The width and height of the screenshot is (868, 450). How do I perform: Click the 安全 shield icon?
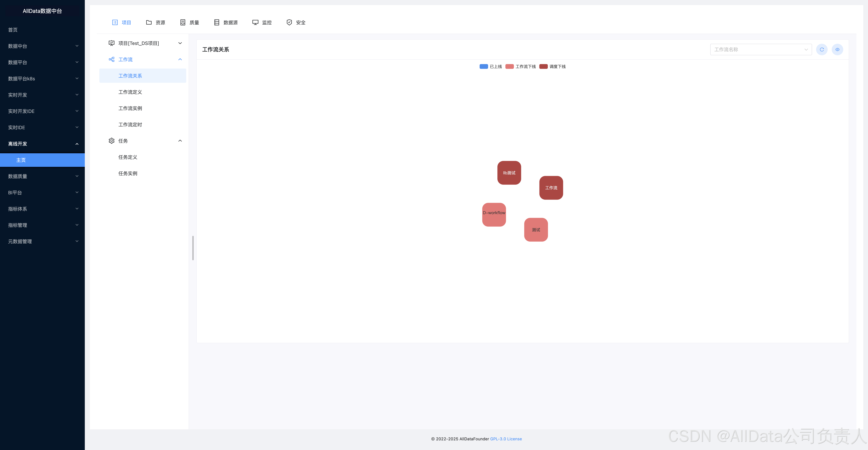tap(289, 23)
